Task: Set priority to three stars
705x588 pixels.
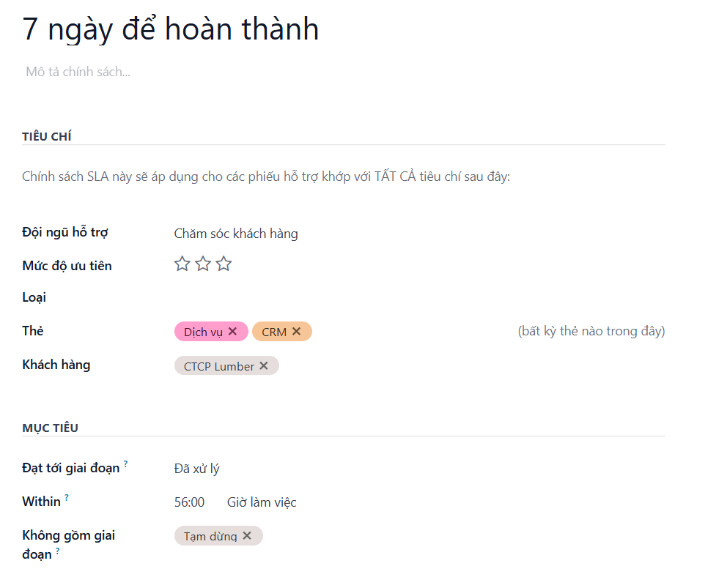Action: [224, 264]
